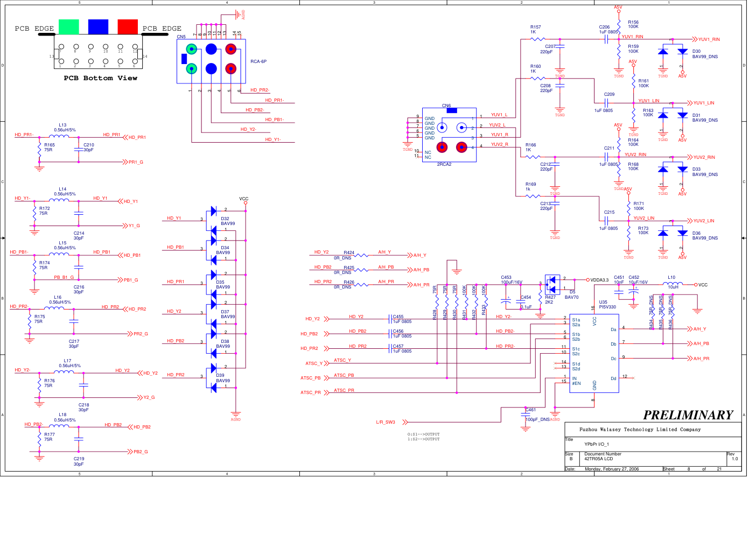Click the R165 75R resistor symbol
This screenshot has height=534, width=756.
click(39, 150)
